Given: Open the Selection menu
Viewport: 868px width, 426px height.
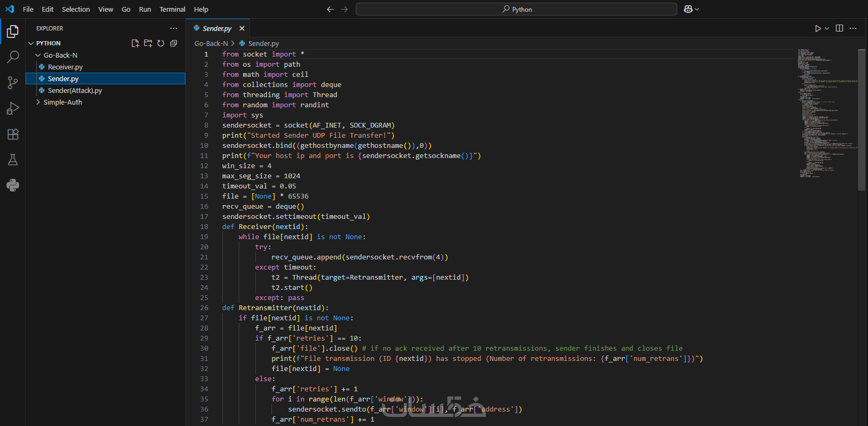Looking at the screenshot, I should click(76, 9).
